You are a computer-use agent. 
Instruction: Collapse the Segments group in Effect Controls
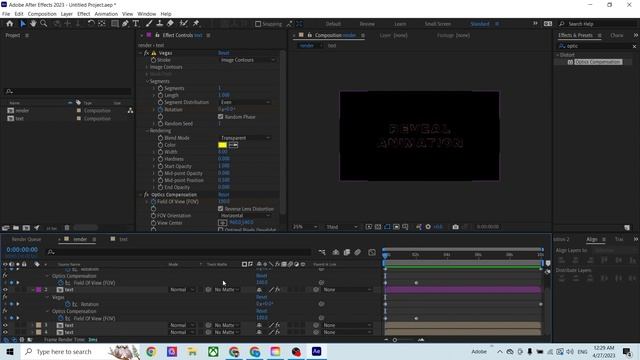pos(147,81)
